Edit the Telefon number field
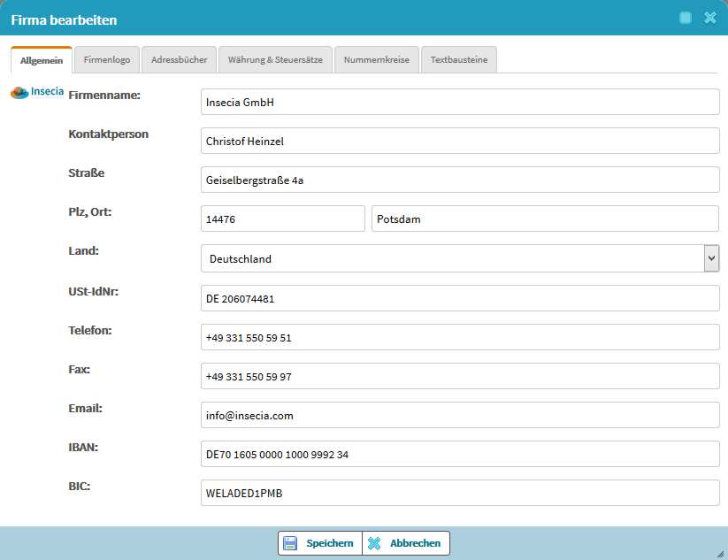This screenshot has width=728, height=560. point(460,338)
